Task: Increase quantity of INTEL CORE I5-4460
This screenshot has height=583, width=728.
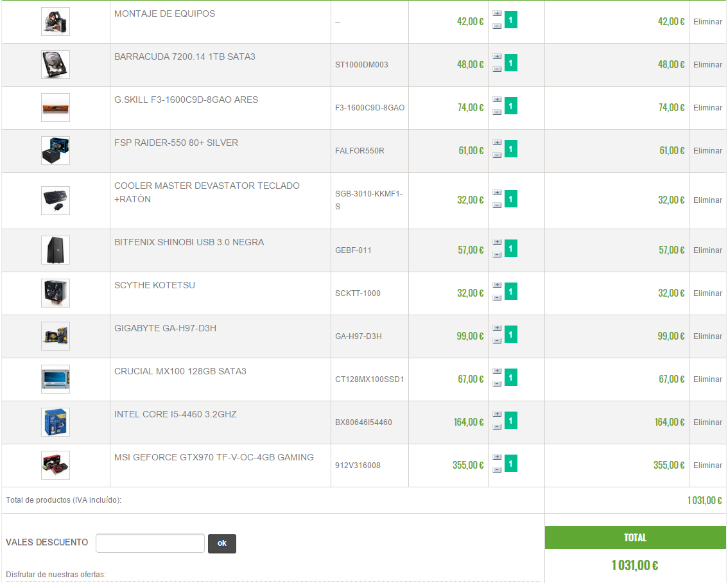Action: 497,414
